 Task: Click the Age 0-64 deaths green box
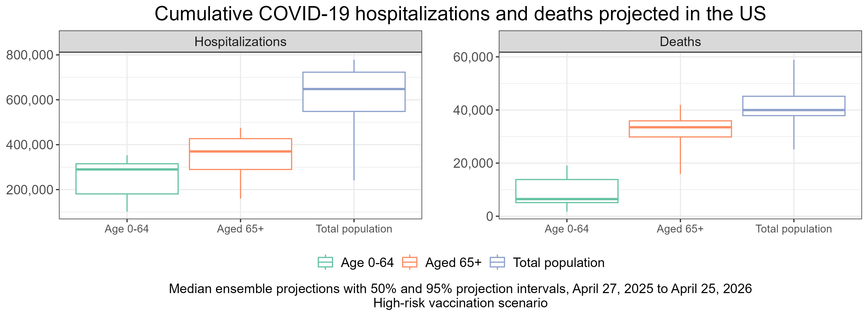(x=567, y=189)
